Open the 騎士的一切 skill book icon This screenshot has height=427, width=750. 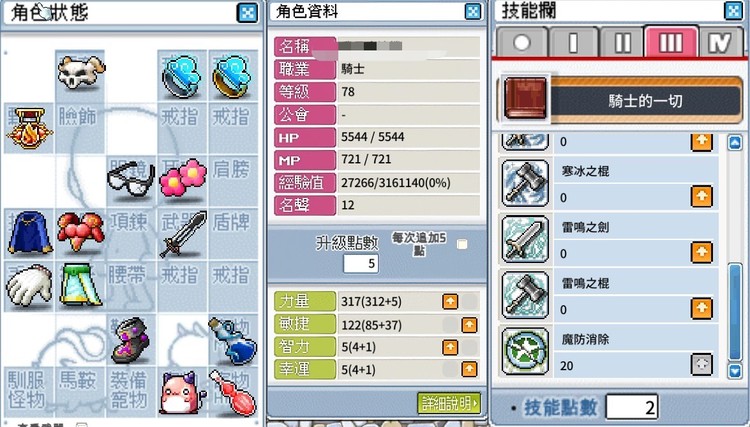coord(525,98)
